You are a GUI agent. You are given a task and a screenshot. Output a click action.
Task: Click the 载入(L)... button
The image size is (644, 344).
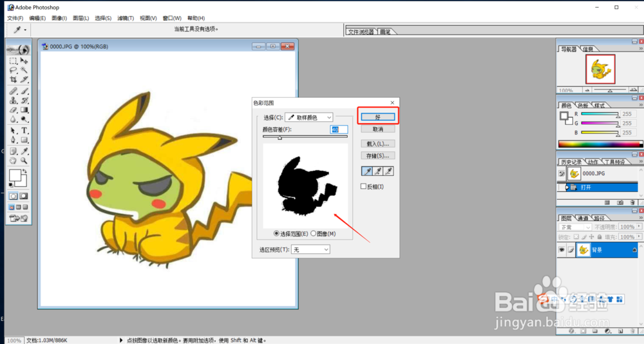pyautogui.click(x=378, y=144)
